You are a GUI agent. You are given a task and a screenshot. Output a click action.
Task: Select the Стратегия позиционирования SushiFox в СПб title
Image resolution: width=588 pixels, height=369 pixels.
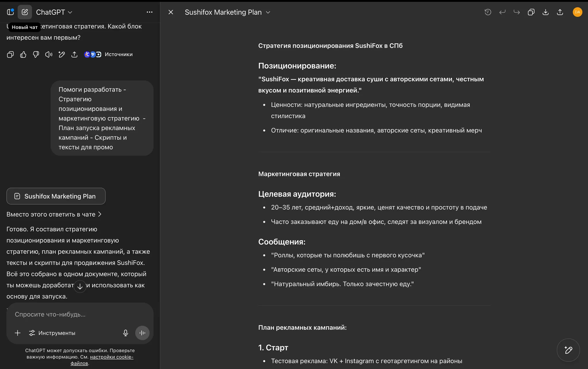330,46
